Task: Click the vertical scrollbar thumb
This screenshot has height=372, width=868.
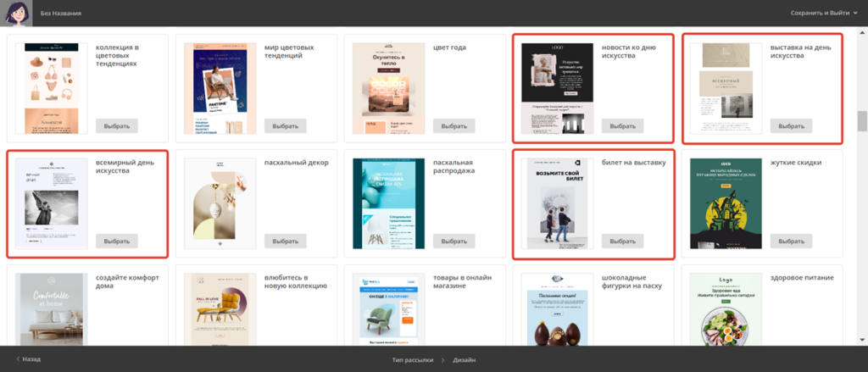Action: pos(862,121)
